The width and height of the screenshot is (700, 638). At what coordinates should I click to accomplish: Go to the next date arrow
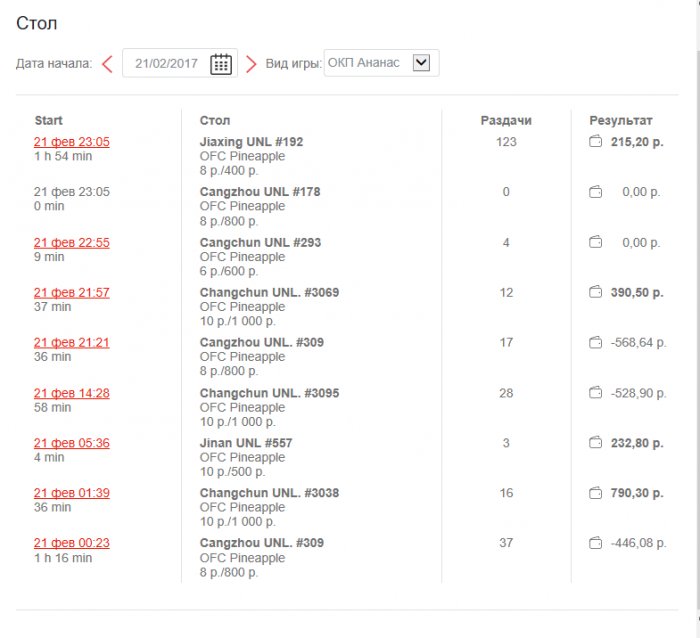[251, 64]
